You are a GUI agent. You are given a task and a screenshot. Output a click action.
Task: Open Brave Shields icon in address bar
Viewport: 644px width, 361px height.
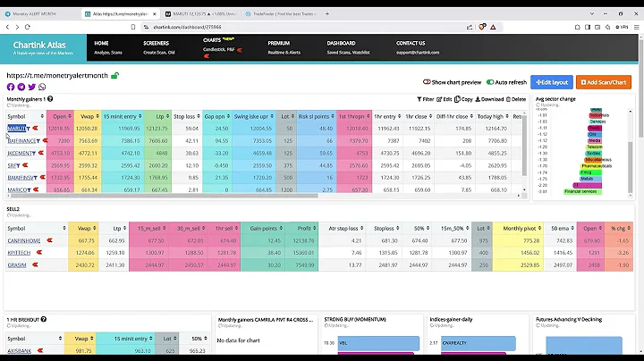(483, 27)
